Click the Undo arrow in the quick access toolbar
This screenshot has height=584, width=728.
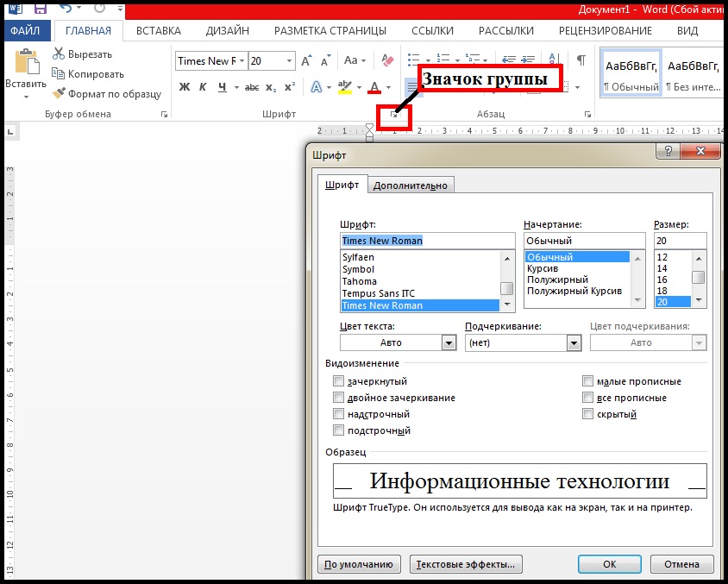click(x=66, y=8)
